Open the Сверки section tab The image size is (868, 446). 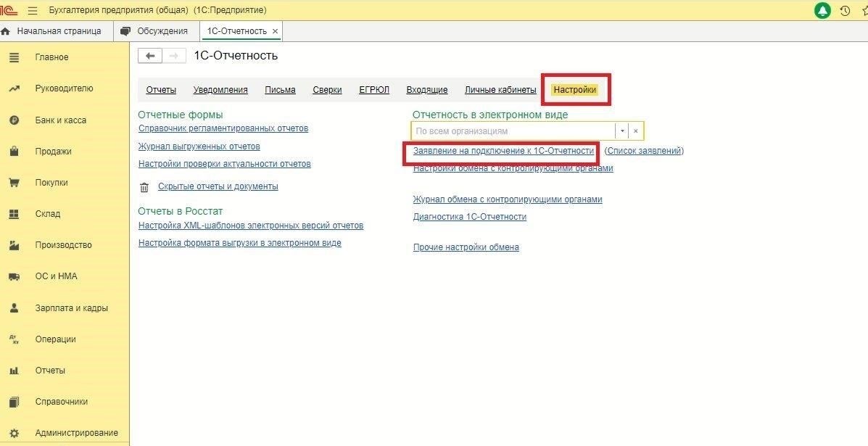click(327, 90)
